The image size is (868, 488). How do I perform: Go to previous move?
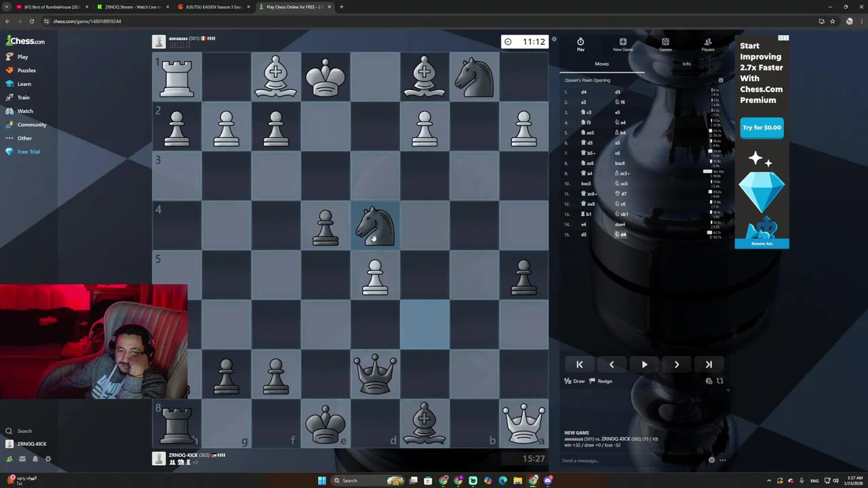(612, 365)
